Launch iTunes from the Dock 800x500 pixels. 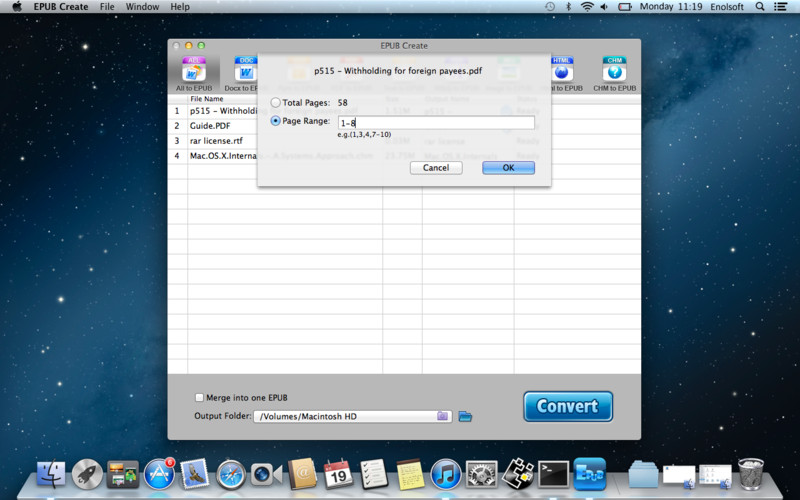click(445, 473)
